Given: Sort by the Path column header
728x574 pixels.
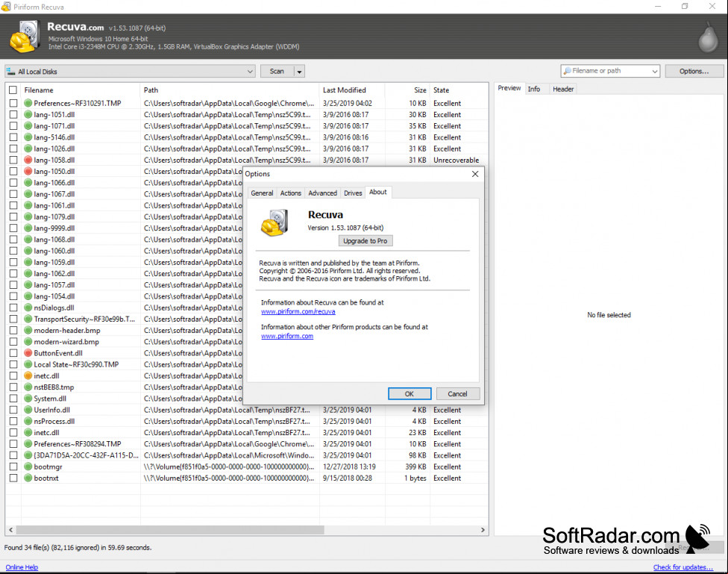Looking at the screenshot, I should coord(229,90).
